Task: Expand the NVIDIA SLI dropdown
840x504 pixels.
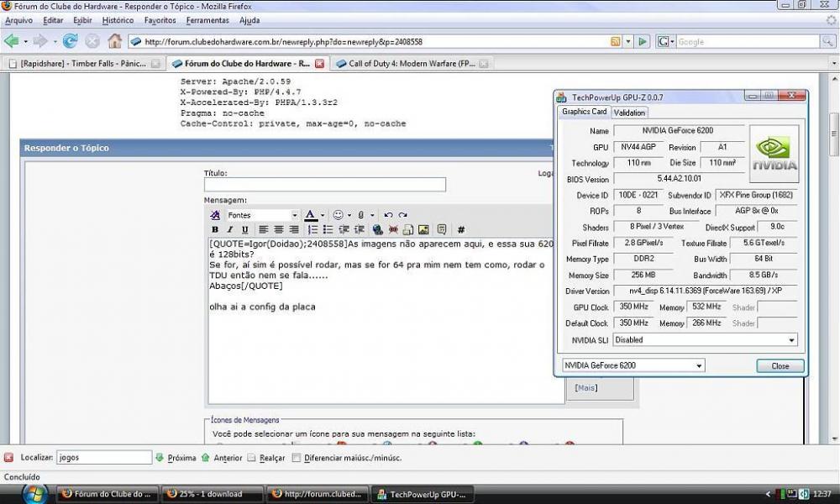Action: coord(790,340)
